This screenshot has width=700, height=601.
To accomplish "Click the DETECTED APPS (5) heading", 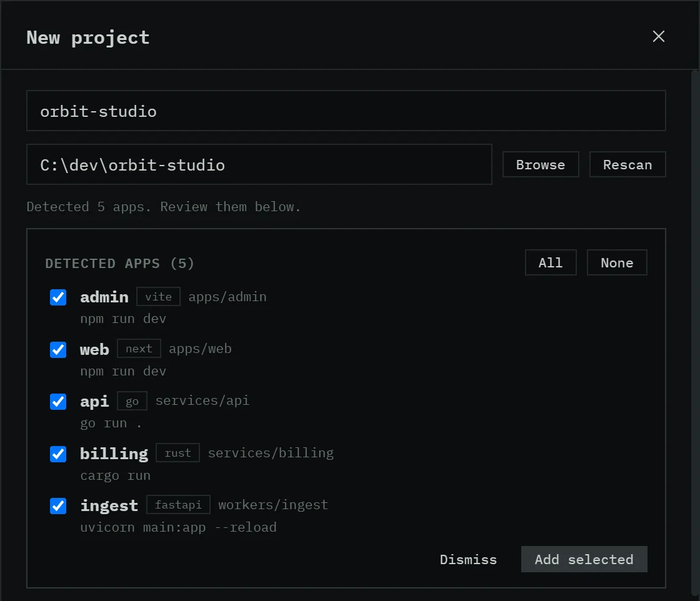I will [119, 263].
